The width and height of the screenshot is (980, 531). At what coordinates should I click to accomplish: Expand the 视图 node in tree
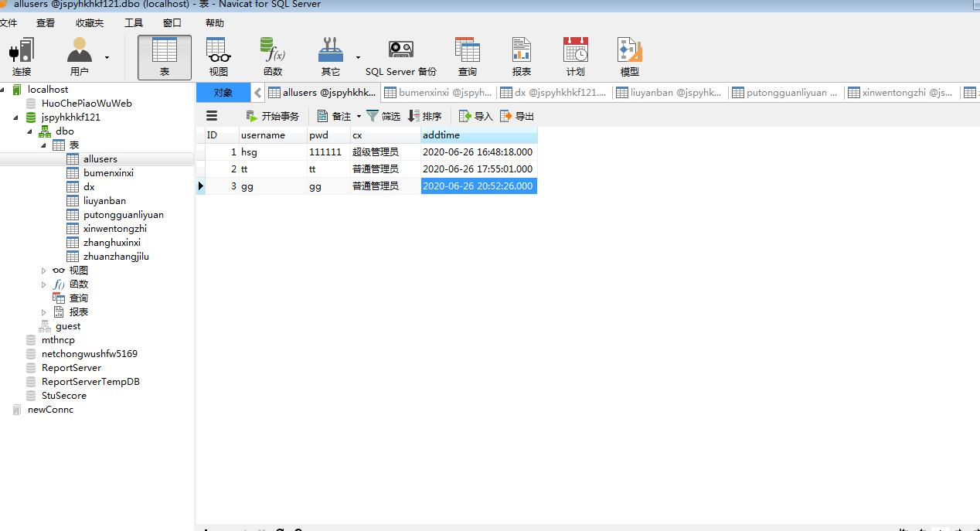(44, 271)
